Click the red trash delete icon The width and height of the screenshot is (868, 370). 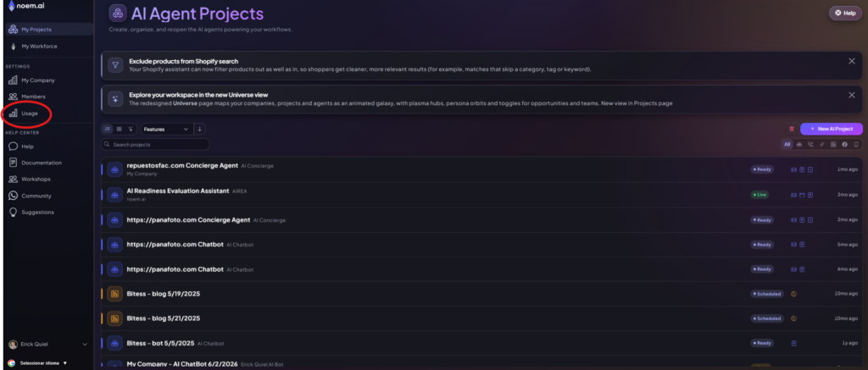click(791, 129)
